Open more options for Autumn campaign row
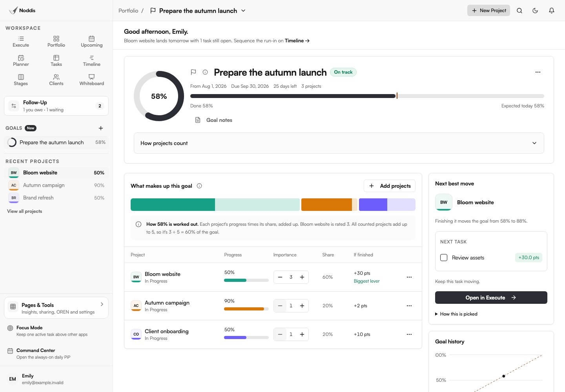565x392 pixels. [409, 306]
